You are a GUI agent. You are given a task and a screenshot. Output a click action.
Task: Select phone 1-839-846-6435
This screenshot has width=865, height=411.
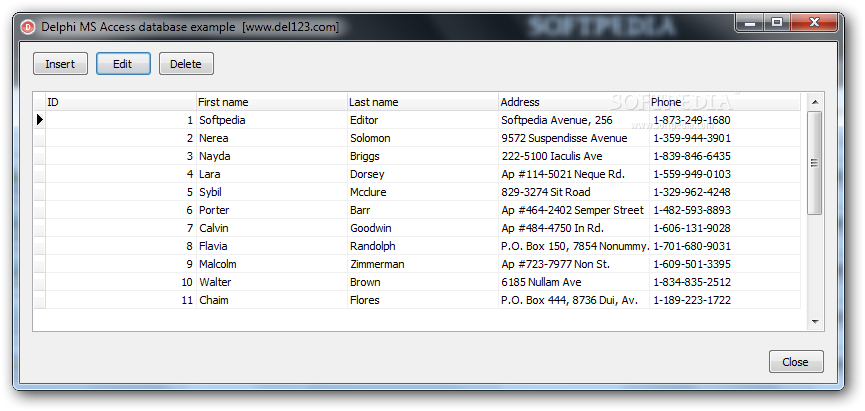tap(725, 156)
